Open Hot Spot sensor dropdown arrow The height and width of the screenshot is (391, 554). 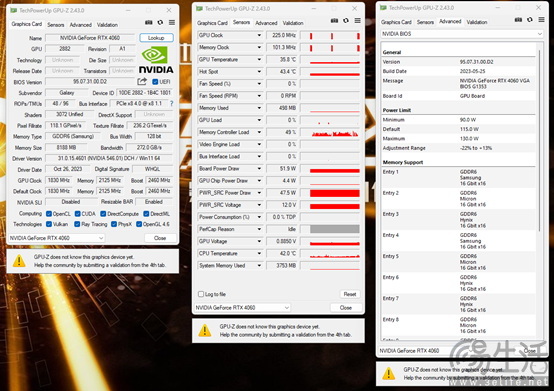click(259, 72)
